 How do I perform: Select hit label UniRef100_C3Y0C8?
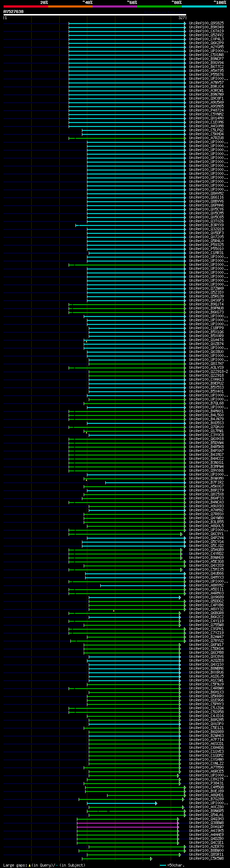[206, 435]
